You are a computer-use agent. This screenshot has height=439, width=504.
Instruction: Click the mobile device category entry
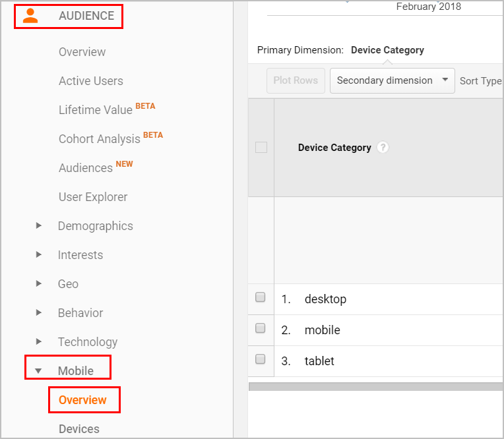tap(322, 330)
